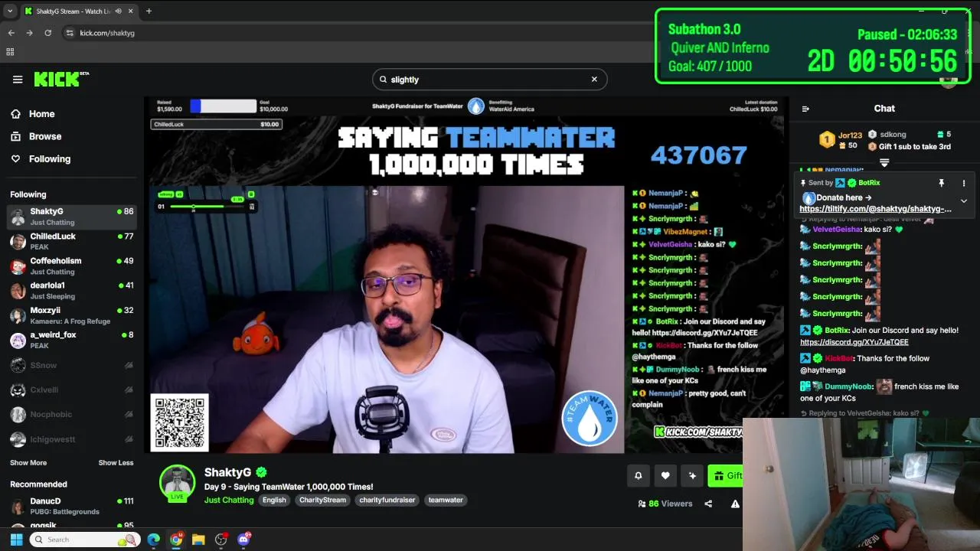The image size is (980, 551).
Task: Click the KICK logo
Action: pos(61,80)
